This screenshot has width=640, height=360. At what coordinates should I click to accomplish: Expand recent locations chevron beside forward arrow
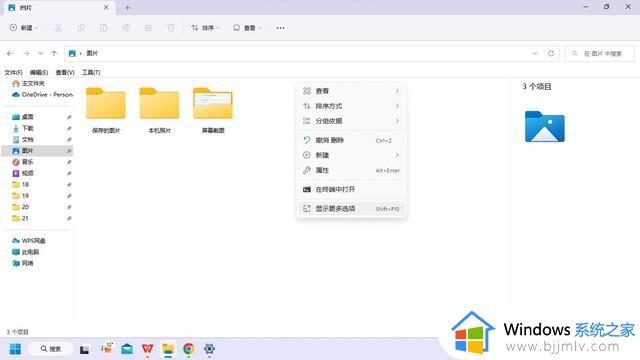pyautogui.click(x=40, y=53)
